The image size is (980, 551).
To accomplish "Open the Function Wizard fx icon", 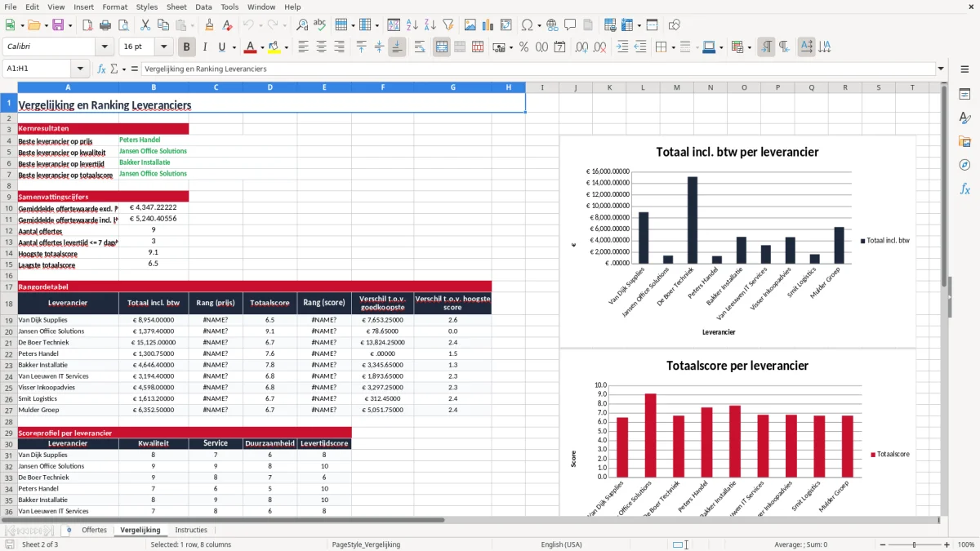I will [x=101, y=69].
